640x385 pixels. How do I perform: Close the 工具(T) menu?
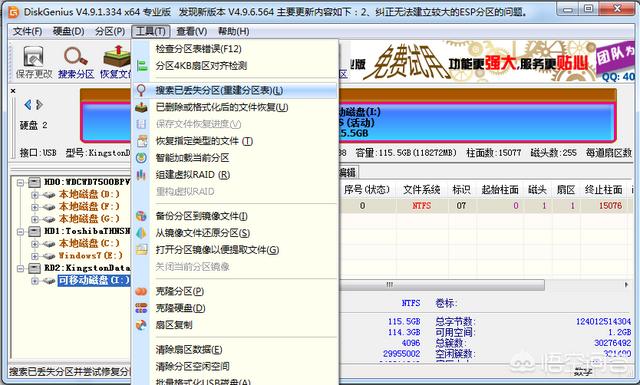coord(150,31)
